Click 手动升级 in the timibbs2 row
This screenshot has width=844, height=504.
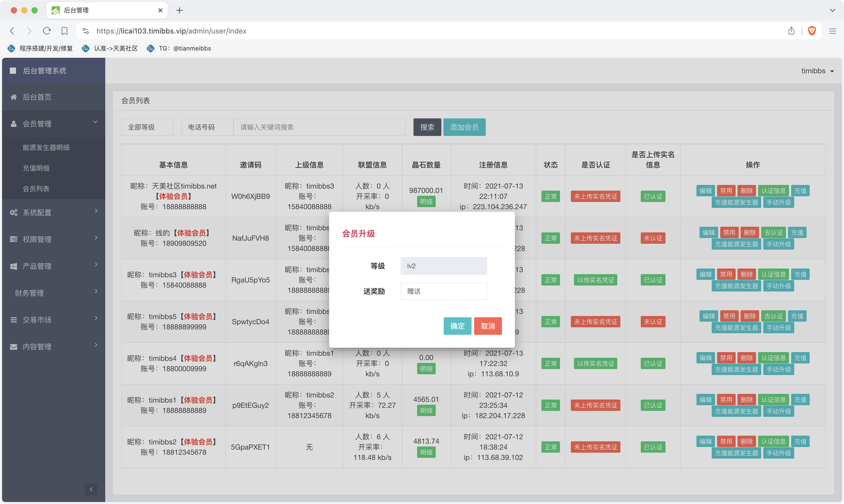[778, 453]
